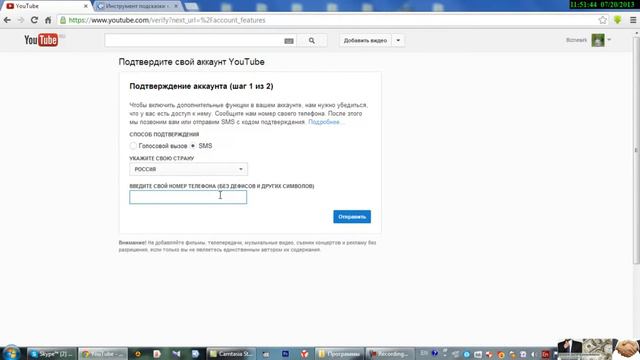Open the Photoshop taskbar icon

click(x=285, y=354)
